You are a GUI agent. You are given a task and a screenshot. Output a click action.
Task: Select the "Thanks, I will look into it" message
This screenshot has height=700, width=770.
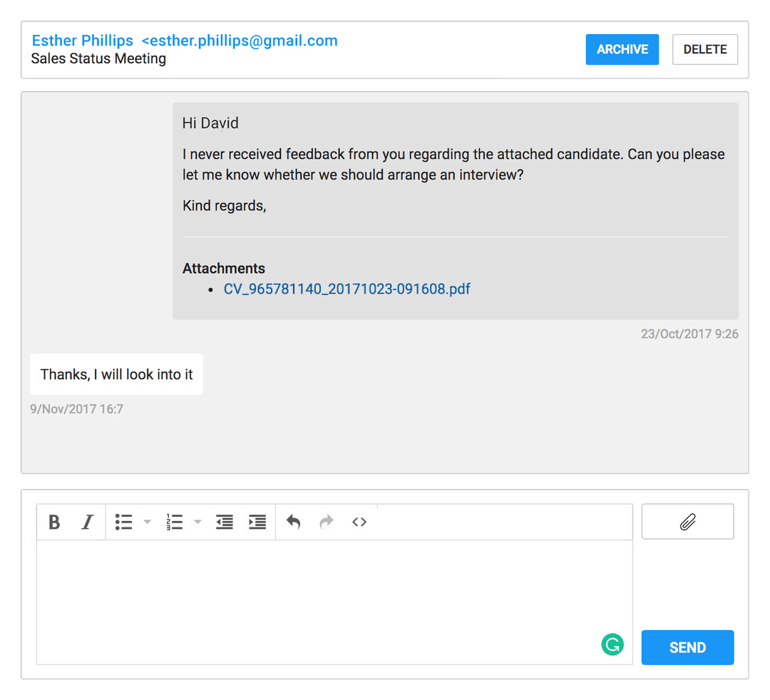tap(116, 375)
